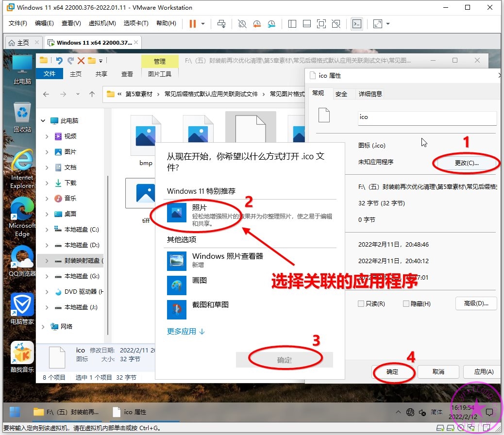Switch to the 安全 tab in properties
The width and height of the screenshot is (504, 435).
pyautogui.click(x=341, y=94)
